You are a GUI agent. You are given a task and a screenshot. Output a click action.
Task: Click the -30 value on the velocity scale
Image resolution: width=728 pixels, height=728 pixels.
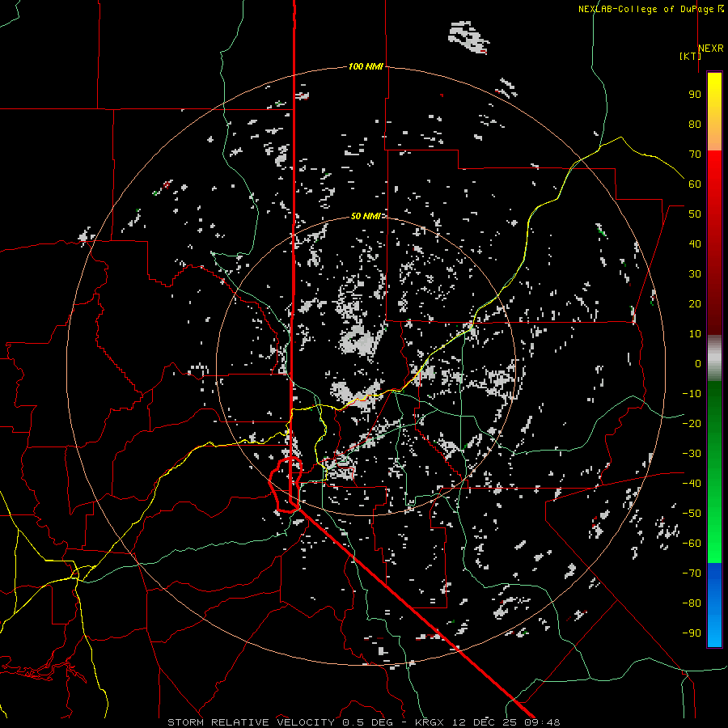click(x=692, y=454)
